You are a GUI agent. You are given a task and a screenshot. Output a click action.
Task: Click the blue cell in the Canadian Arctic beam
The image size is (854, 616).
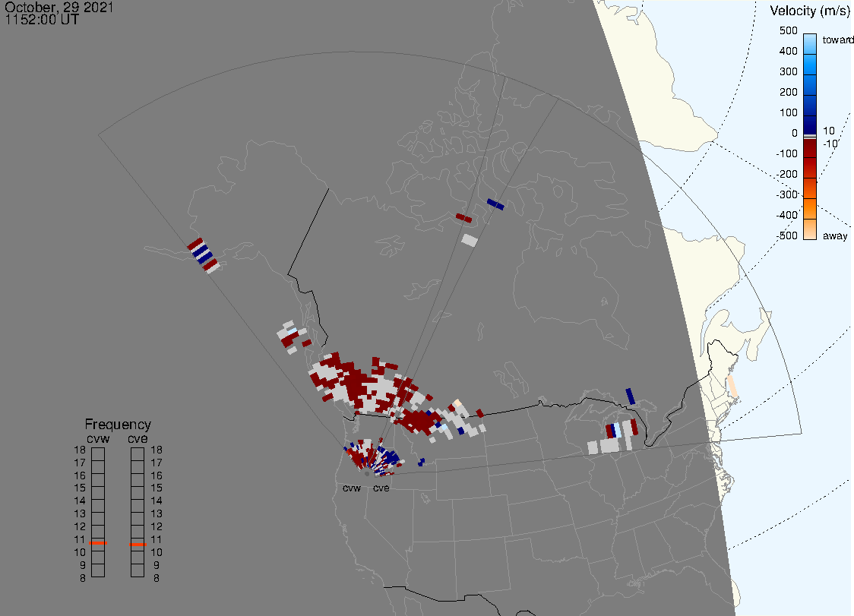495,204
